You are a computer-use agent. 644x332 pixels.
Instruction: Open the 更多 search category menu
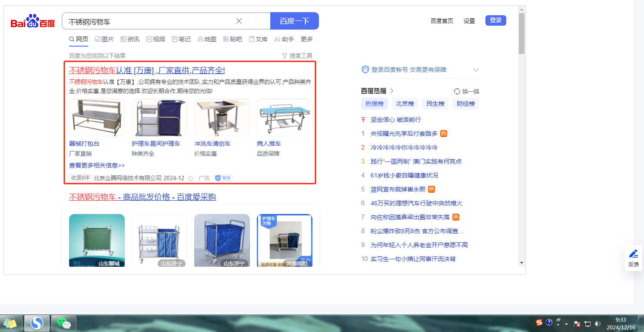pos(307,39)
